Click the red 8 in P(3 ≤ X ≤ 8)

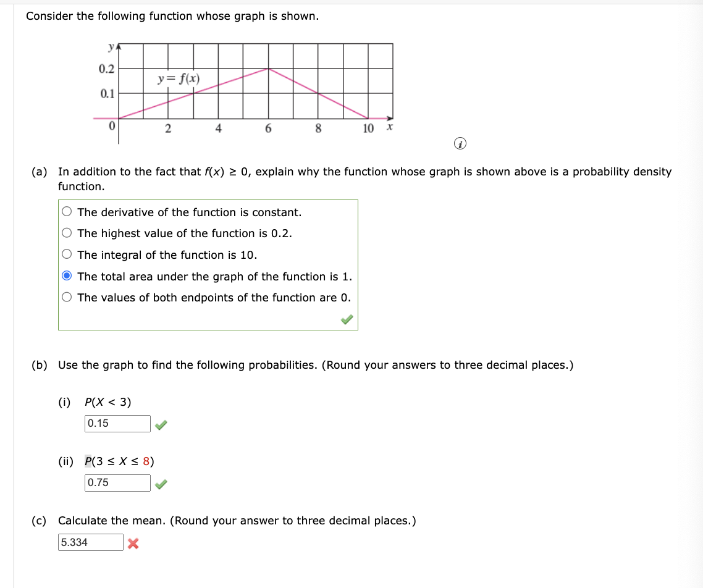click(x=148, y=460)
